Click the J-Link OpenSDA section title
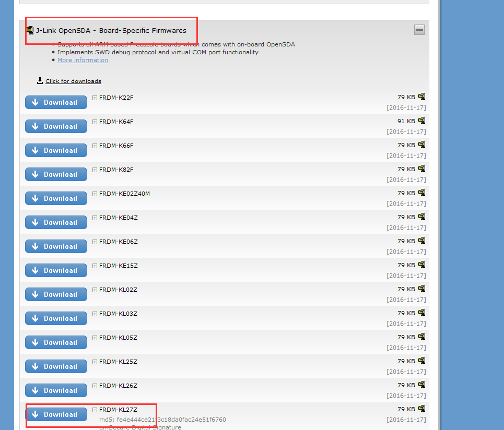The height and width of the screenshot is (430, 504). point(111,30)
